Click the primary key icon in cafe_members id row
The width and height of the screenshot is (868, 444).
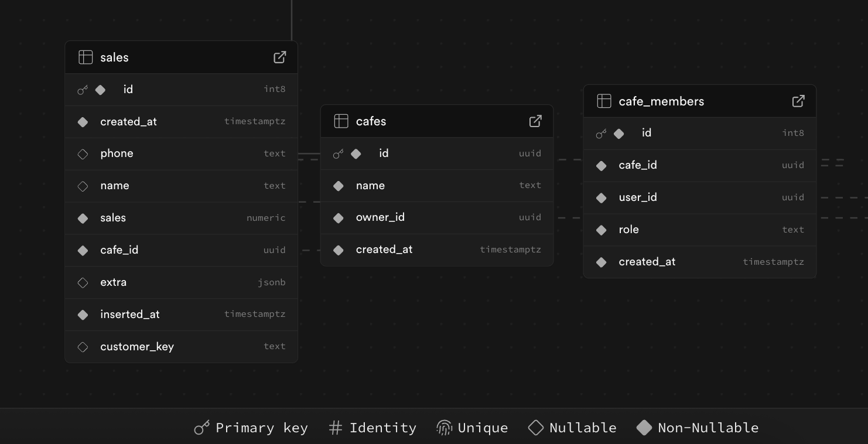(x=601, y=134)
